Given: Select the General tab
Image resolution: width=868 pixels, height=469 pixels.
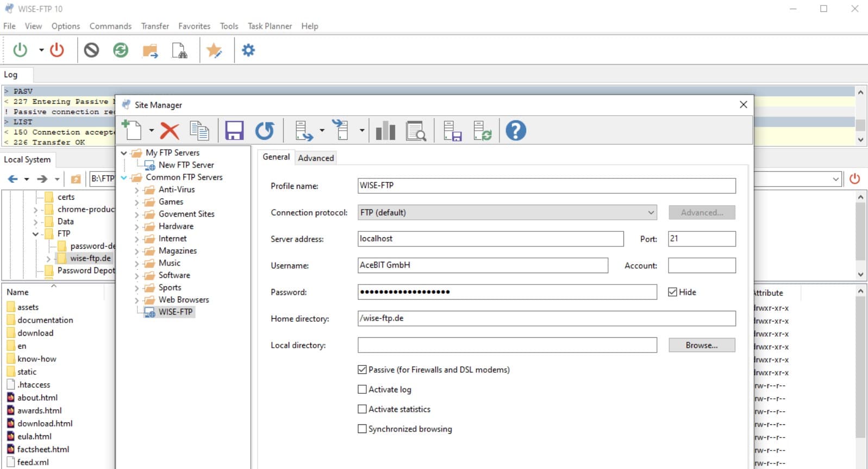Looking at the screenshot, I should click(276, 157).
